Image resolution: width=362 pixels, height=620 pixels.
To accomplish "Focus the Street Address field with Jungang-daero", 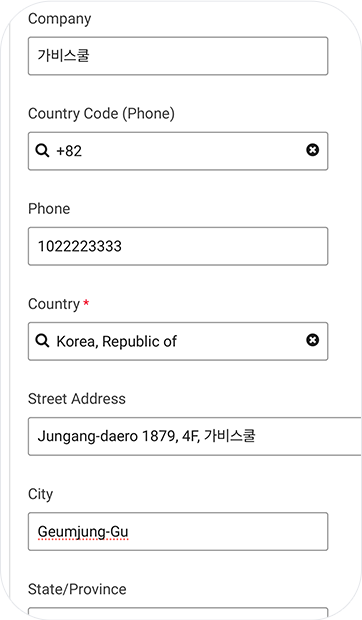I will (195, 436).
